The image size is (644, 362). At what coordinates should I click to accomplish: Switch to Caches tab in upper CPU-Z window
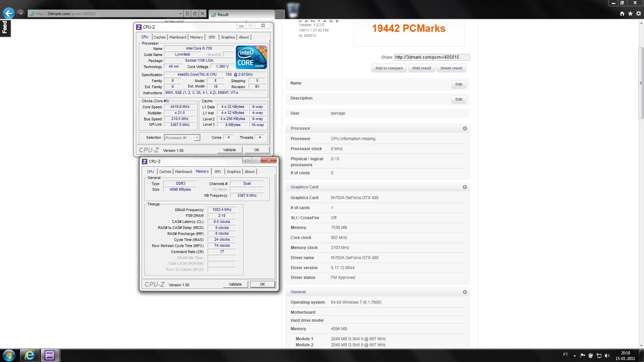click(159, 37)
